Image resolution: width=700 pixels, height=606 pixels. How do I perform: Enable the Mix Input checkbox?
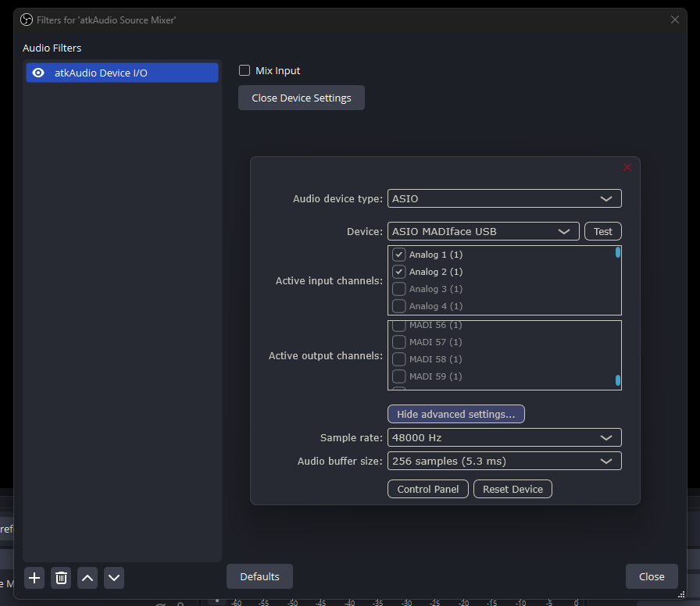click(x=245, y=71)
